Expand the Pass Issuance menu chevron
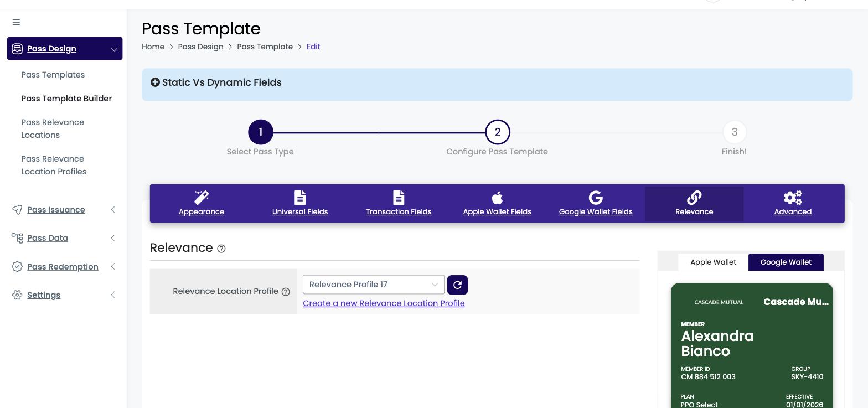This screenshot has height=408, width=868. pyautogui.click(x=113, y=210)
